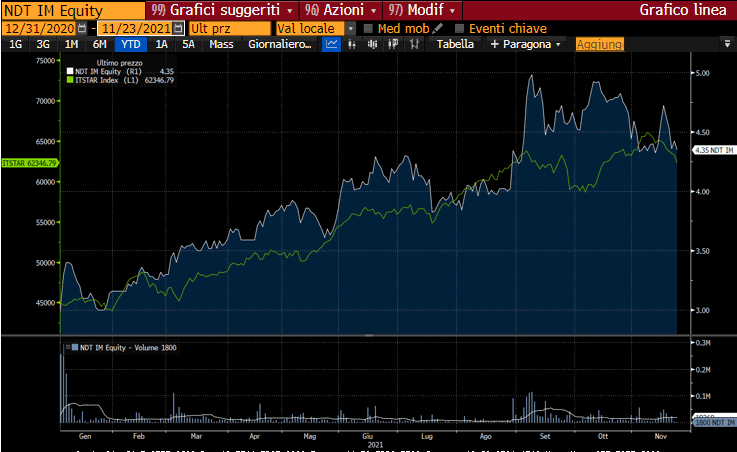This screenshot has height=452, width=737.
Task: Click the NDT IM Equity security field
Action: coord(73,10)
